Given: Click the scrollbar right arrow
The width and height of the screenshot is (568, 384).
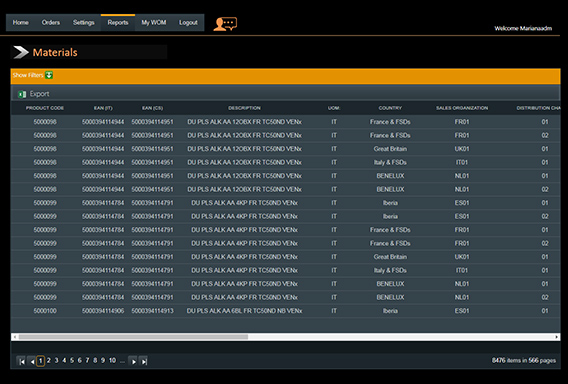Looking at the screenshot, I should point(557,337).
